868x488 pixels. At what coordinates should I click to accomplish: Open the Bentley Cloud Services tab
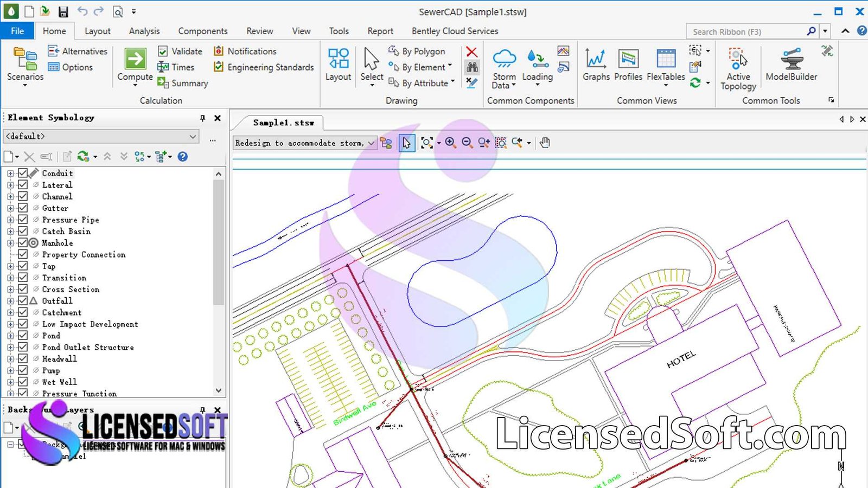pyautogui.click(x=455, y=31)
